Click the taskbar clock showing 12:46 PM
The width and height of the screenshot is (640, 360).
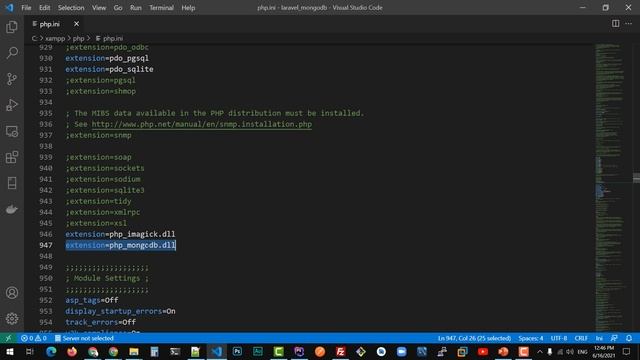pos(604,351)
